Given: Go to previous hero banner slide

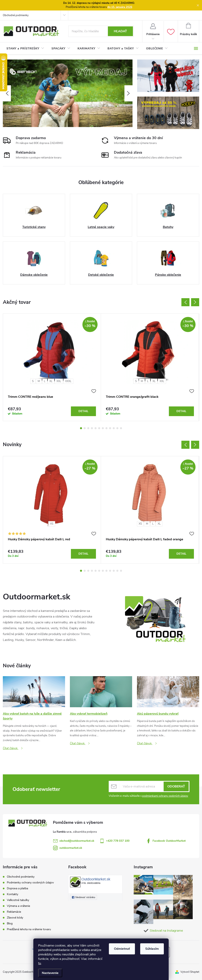Looking at the screenshot, I should click(x=7, y=93).
